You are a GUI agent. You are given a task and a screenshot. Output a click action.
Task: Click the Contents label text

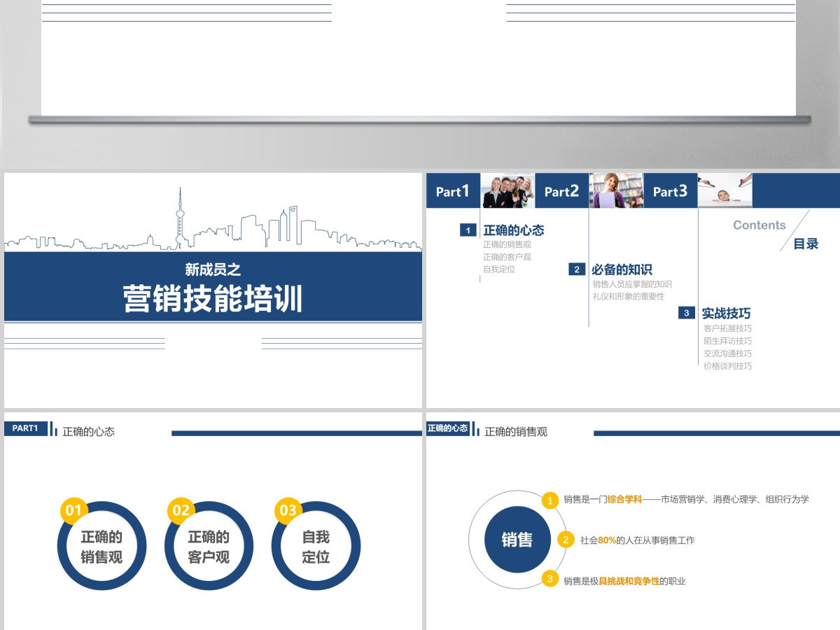(759, 225)
